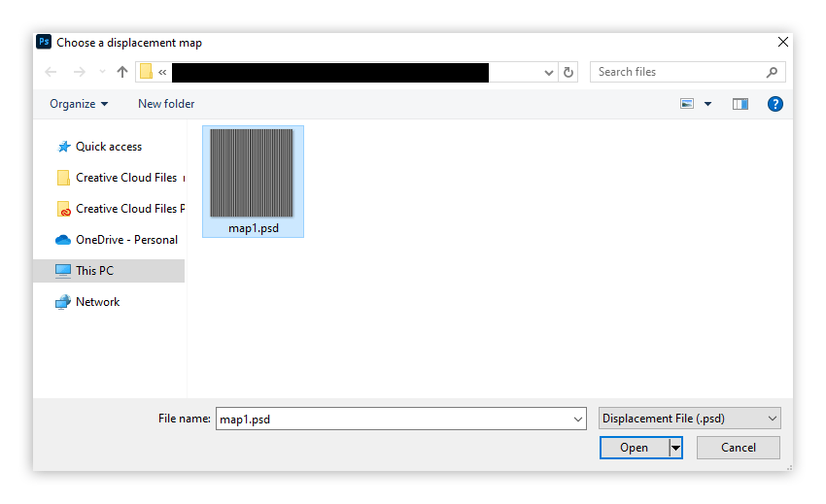Open the Displacement File type dropdown

(690, 419)
